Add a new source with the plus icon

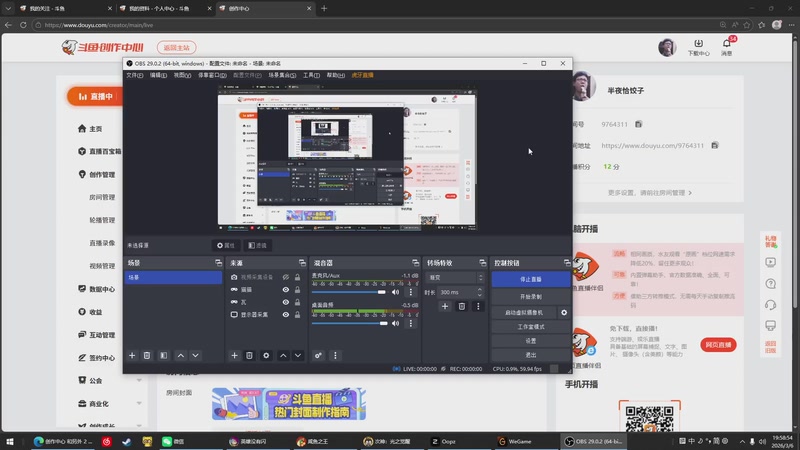[234, 355]
